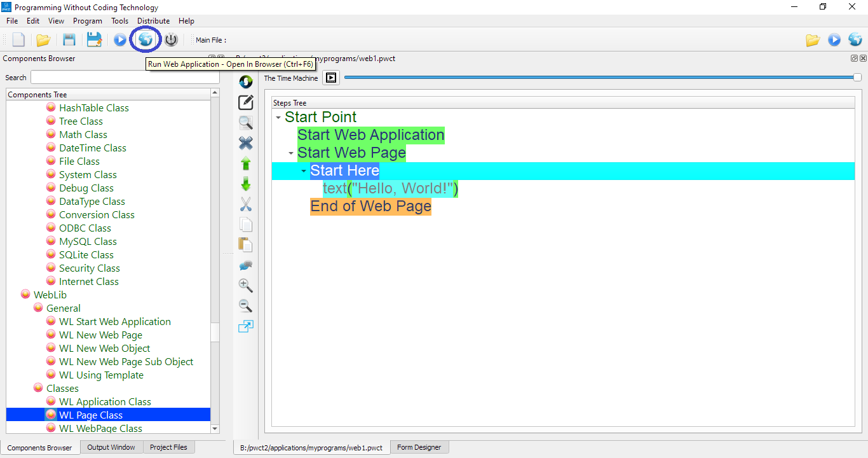Select WL New Web Page component
The width and height of the screenshot is (868, 458).
click(100, 335)
